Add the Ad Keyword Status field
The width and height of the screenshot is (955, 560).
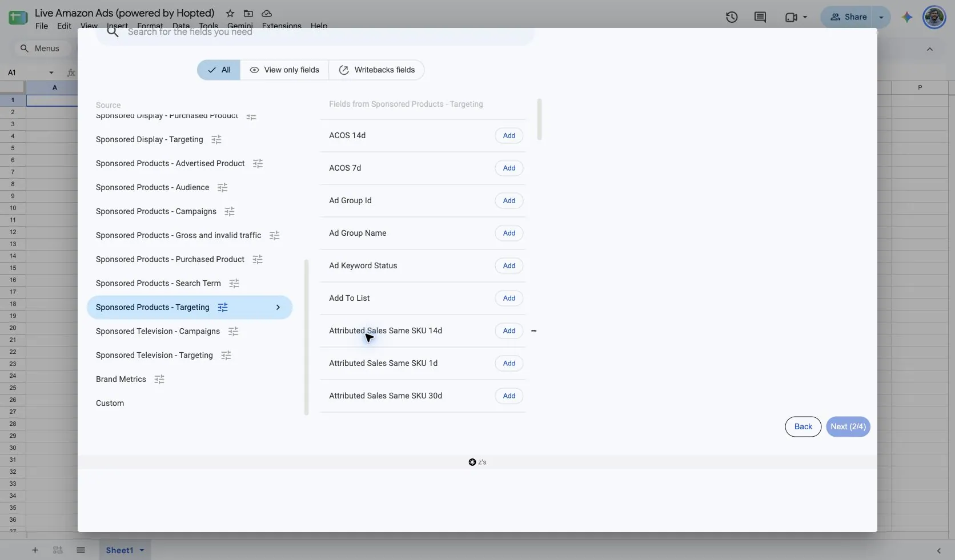[x=509, y=265]
